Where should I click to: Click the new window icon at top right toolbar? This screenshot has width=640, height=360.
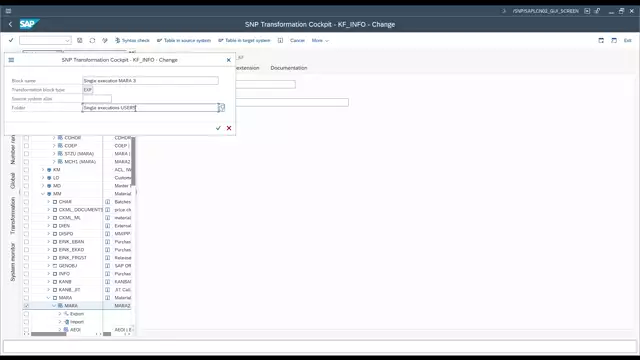click(x=601, y=40)
